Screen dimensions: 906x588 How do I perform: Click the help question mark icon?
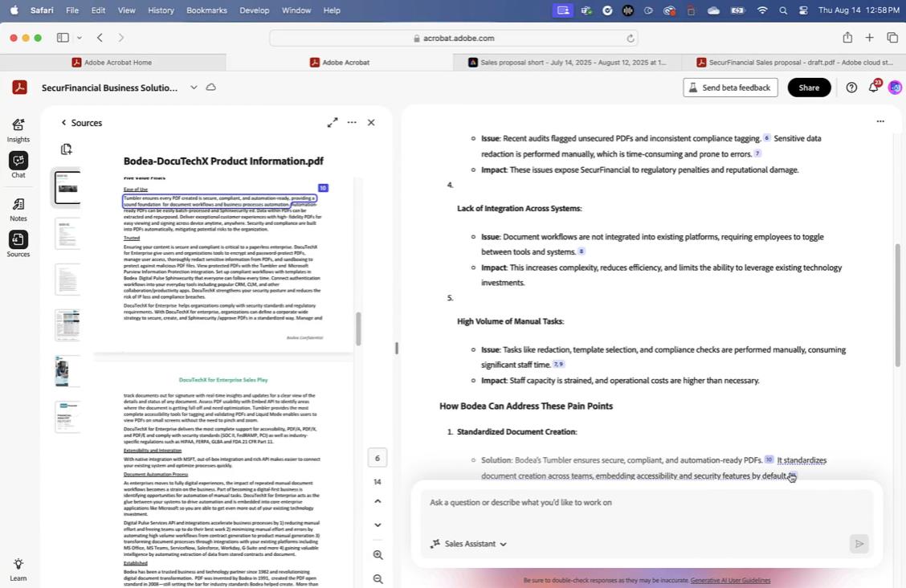coord(852,88)
